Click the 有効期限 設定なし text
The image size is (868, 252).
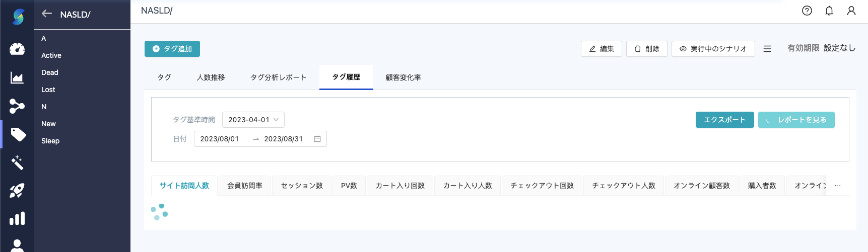[822, 48]
